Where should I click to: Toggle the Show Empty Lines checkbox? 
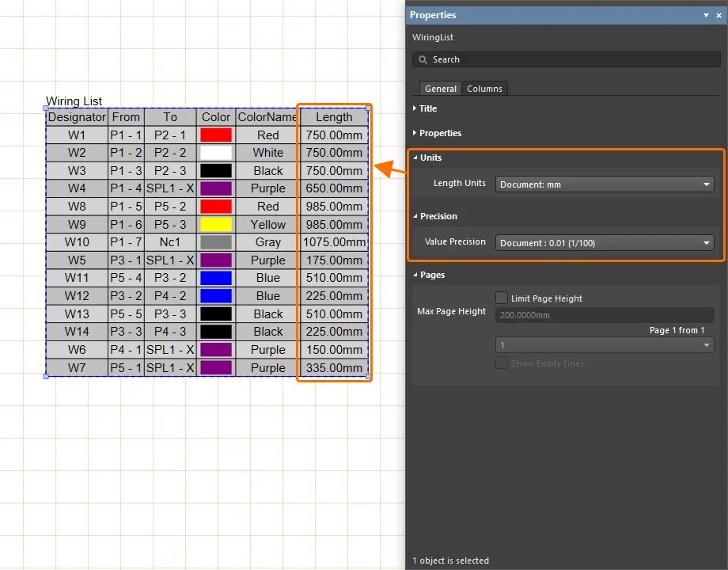(502, 363)
